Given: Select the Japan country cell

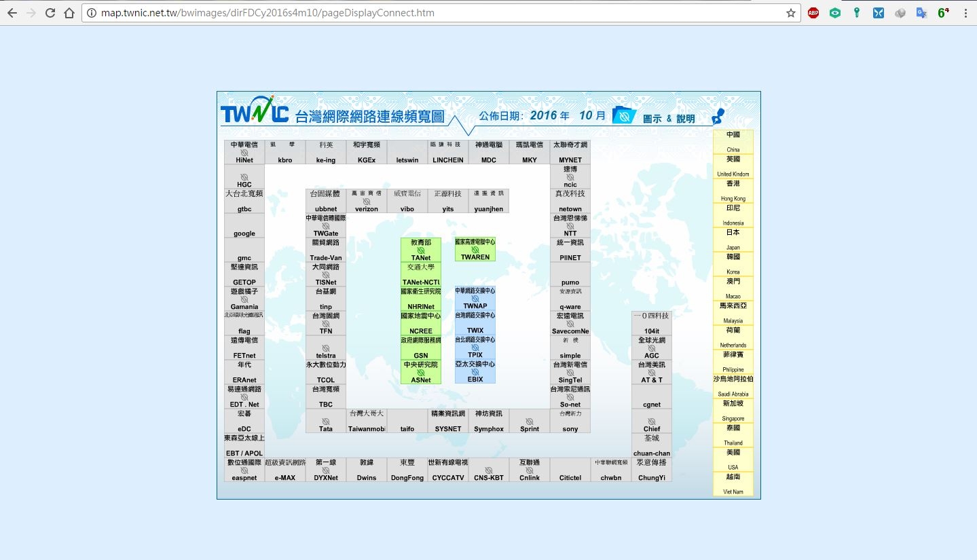Looking at the screenshot, I should click(733, 240).
